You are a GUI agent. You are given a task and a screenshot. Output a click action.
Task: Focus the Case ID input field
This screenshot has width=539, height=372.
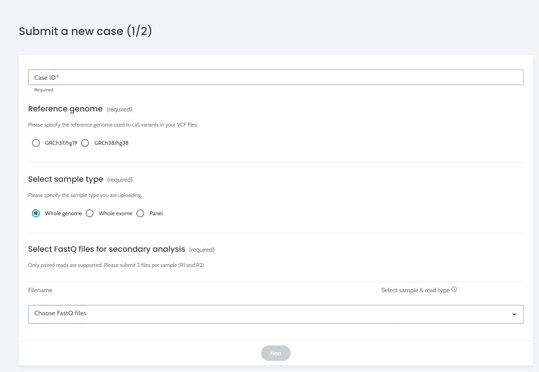[x=276, y=77]
